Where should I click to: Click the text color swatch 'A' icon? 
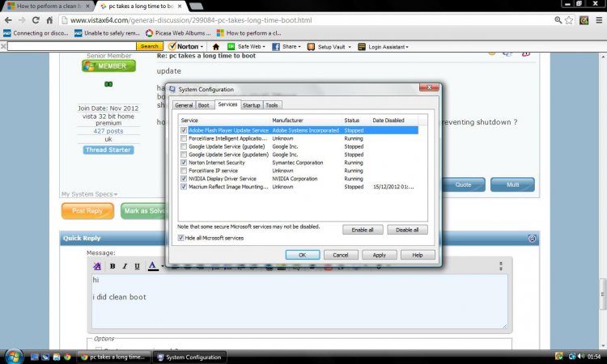152,266
